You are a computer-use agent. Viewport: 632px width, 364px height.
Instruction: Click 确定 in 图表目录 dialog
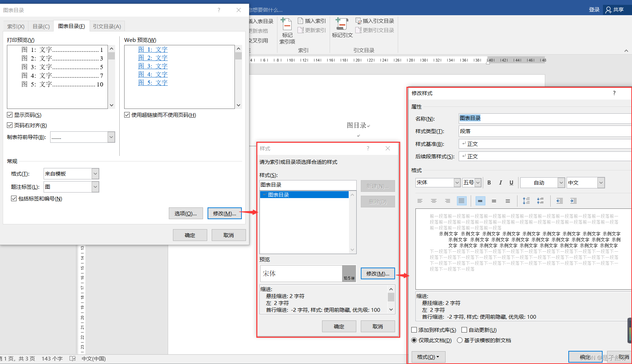point(190,235)
